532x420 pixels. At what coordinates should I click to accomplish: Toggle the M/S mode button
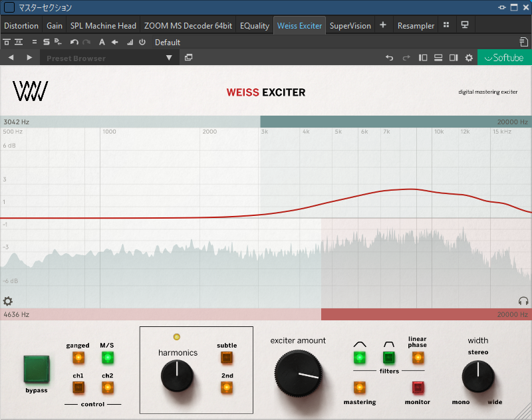[107, 358]
